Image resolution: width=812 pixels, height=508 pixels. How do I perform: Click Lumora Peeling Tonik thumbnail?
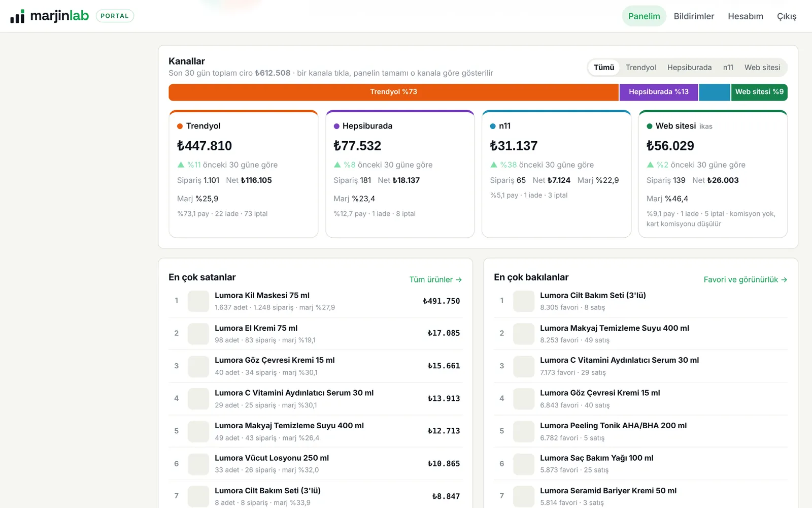(x=524, y=431)
